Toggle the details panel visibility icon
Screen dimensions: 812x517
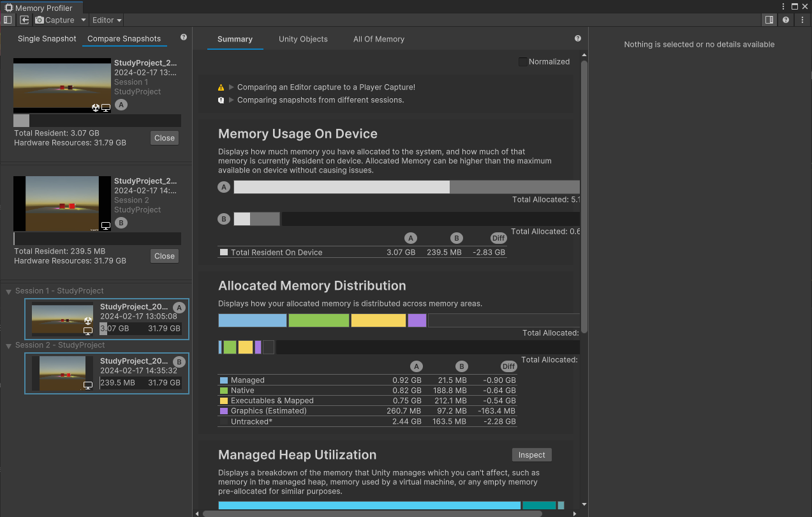coord(769,20)
